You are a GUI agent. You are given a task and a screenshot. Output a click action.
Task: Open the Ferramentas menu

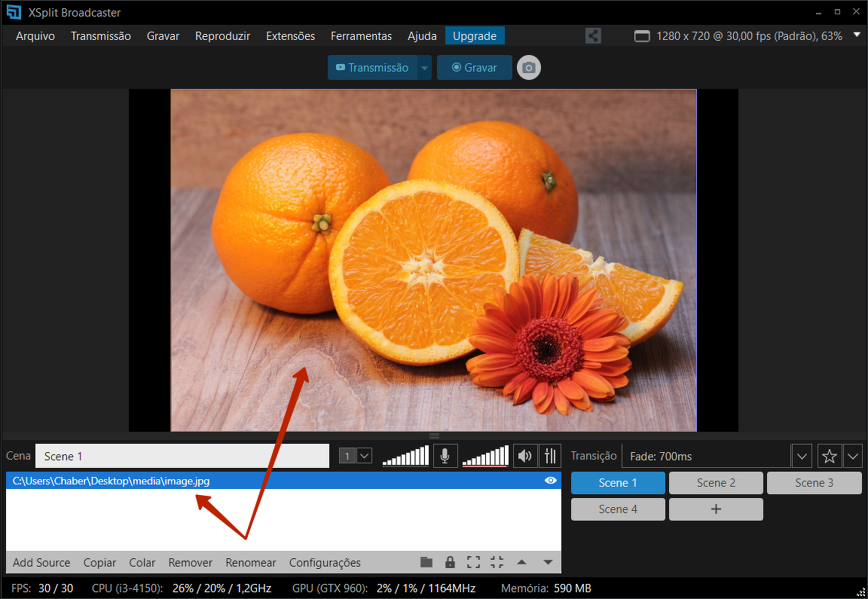tap(361, 35)
